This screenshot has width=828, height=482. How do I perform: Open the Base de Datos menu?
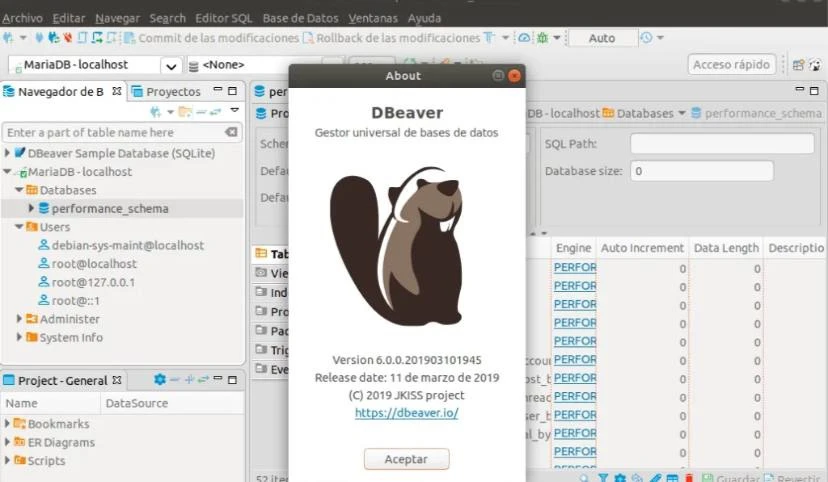pos(300,18)
